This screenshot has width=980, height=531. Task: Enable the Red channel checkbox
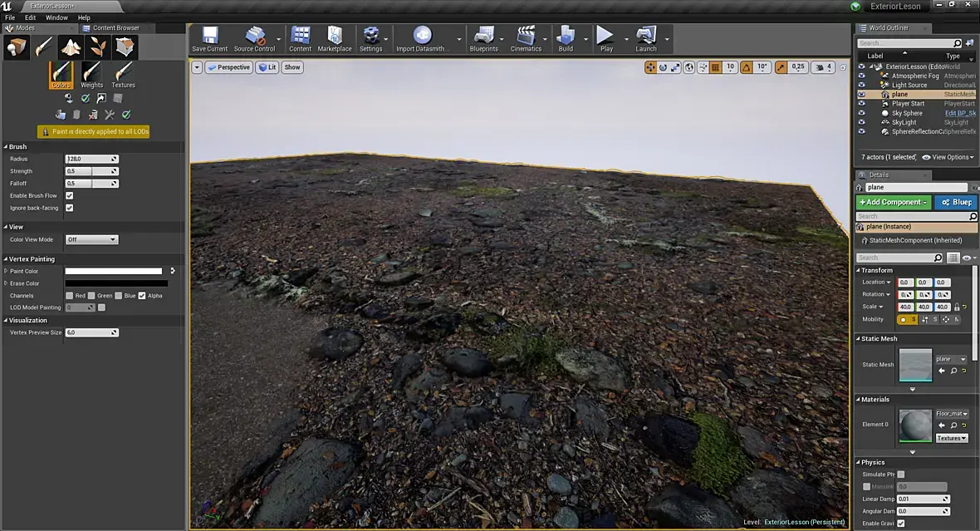[x=69, y=296]
